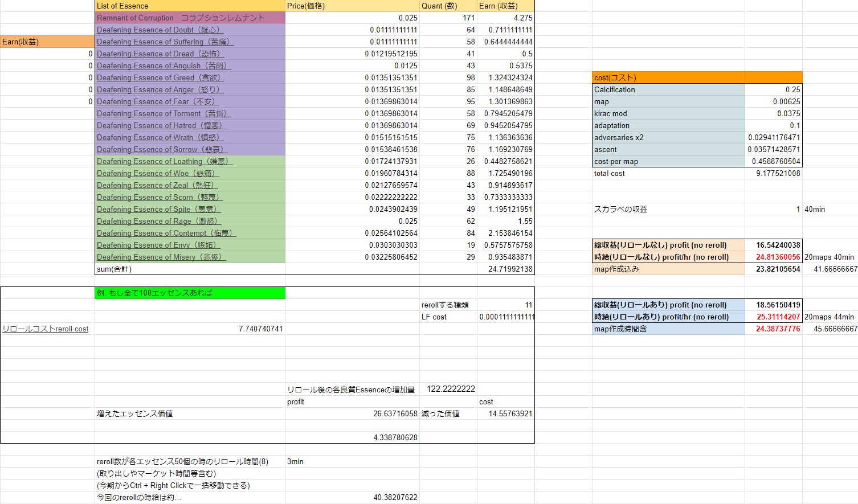Select the orange cost(コスト) header cell
The height and width of the screenshot is (504, 858).
(668, 77)
